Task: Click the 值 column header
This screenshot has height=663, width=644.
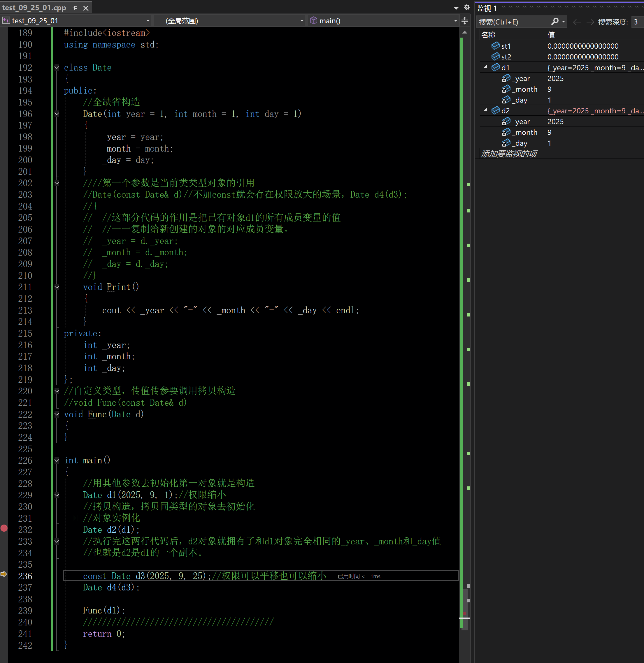Action: point(551,35)
